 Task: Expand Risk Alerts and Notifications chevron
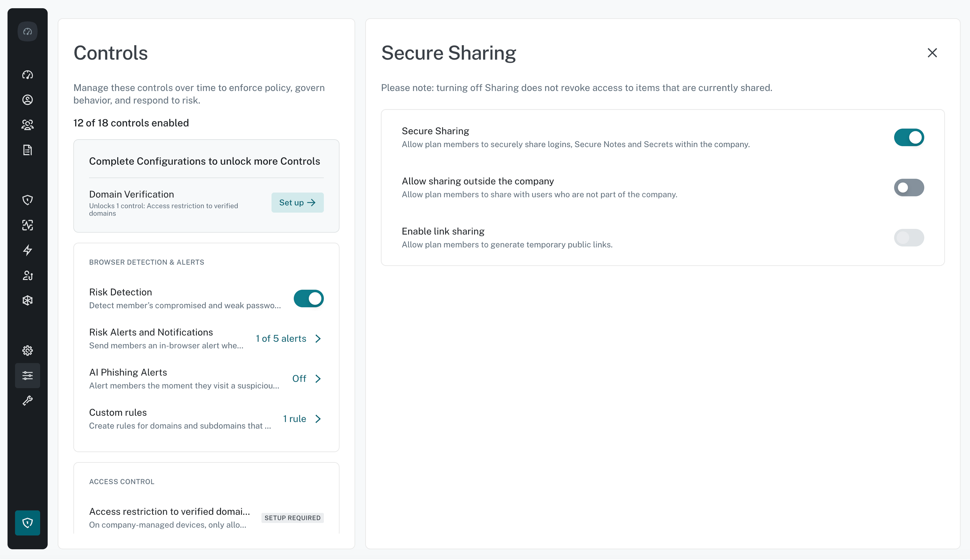click(318, 339)
